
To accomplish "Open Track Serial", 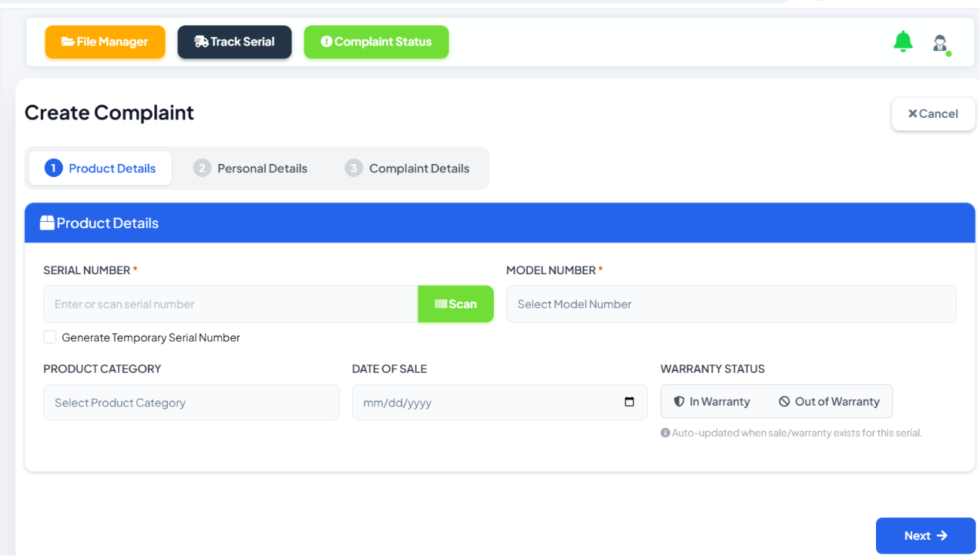I will [x=234, y=42].
